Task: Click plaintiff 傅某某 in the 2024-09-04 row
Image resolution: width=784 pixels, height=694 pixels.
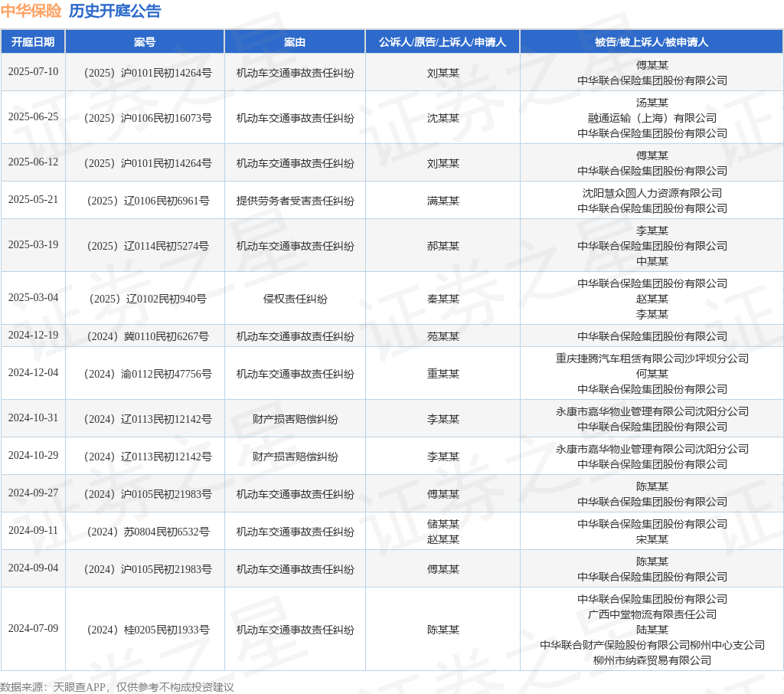Action: pos(443,569)
